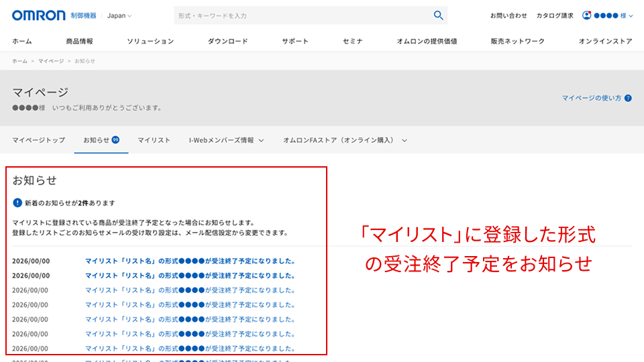This screenshot has height=362, width=644.
Task: Click the help question mark icon
Action: pyautogui.click(x=628, y=98)
